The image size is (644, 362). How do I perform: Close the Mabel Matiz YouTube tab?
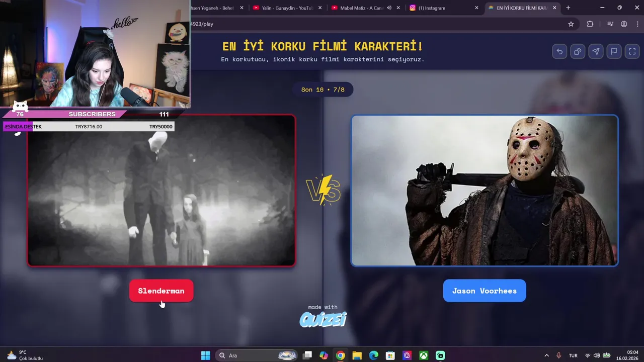398,8
